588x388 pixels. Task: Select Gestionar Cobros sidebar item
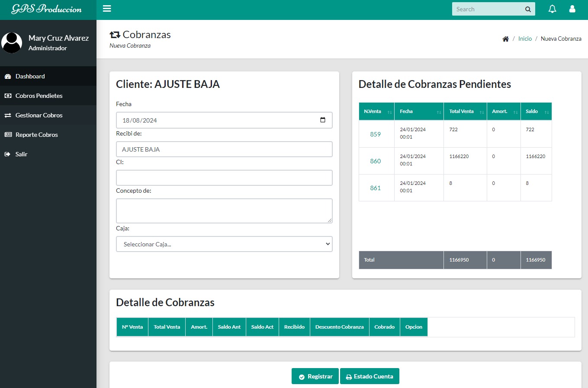pyautogui.click(x=39, y=115)
